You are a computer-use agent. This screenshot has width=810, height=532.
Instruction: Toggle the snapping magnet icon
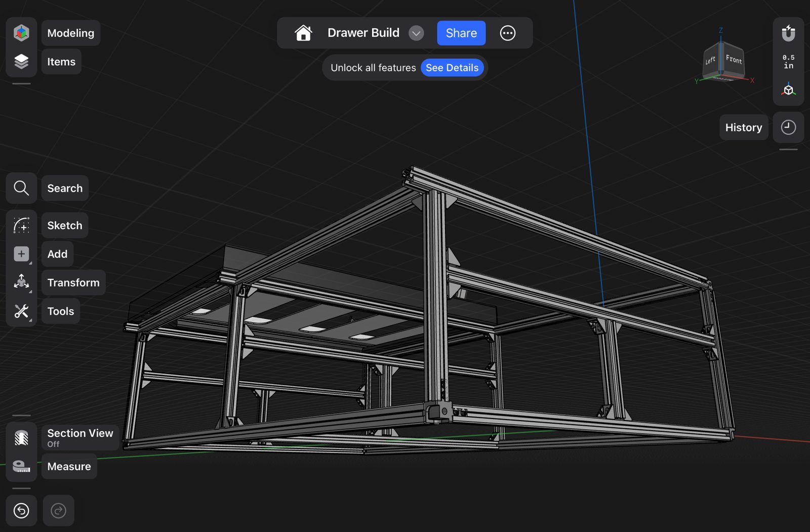coord(788,33)
